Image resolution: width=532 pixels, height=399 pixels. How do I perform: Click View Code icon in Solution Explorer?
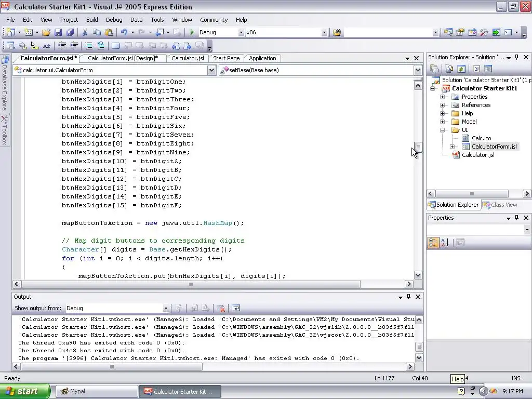click(x=476, y=69)
